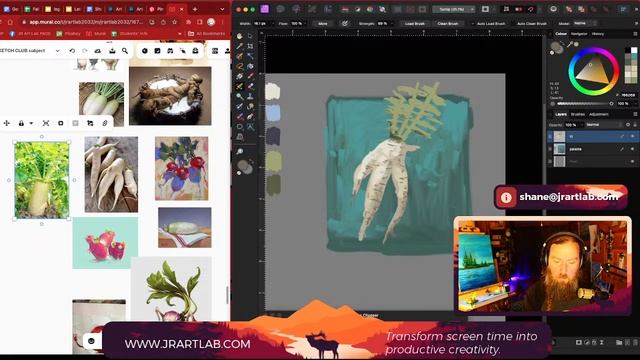Switch to the Adjustment tab

coord(598,114)
